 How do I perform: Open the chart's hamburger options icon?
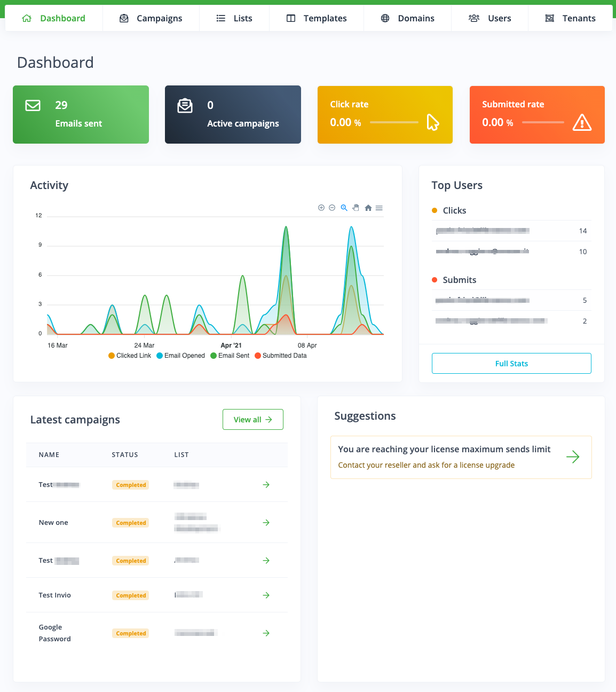pyautogui.click(x=379, y=208)
